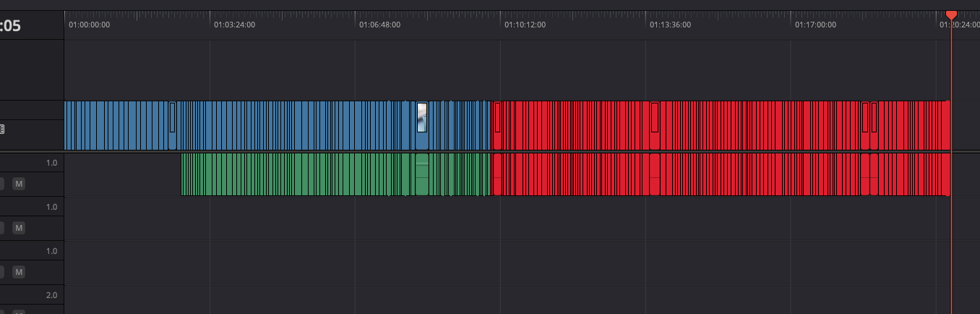Viewport: 980px width, 314px height.
Task: Mute the third audio track
Action: pyautogui.click(x=19, y=272)
